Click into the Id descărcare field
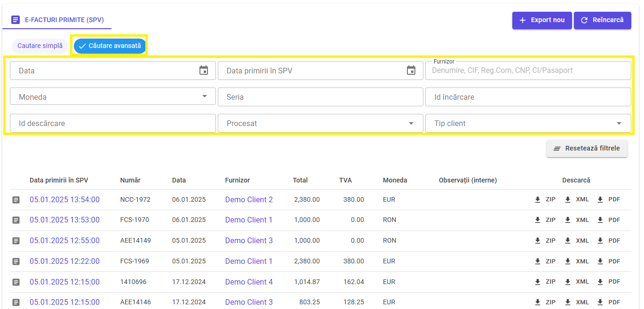Viewport: 644px width, 309px height. (113, 123)
